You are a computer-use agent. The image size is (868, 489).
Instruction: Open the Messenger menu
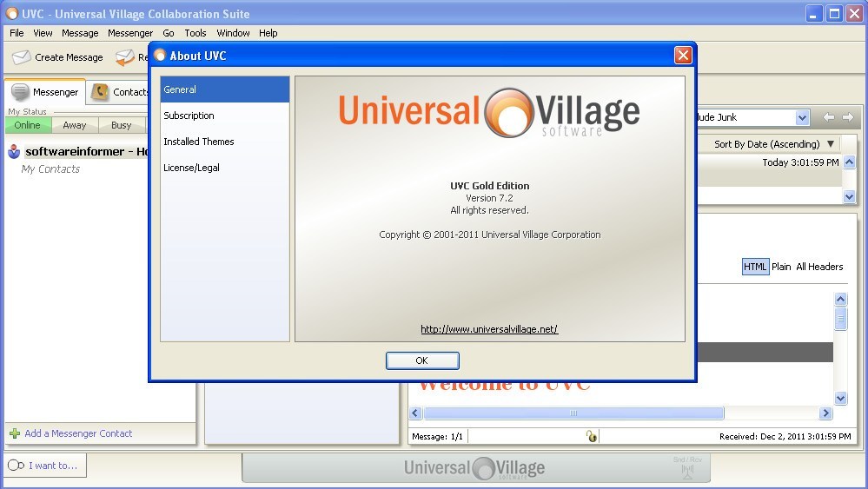(130, 33)
